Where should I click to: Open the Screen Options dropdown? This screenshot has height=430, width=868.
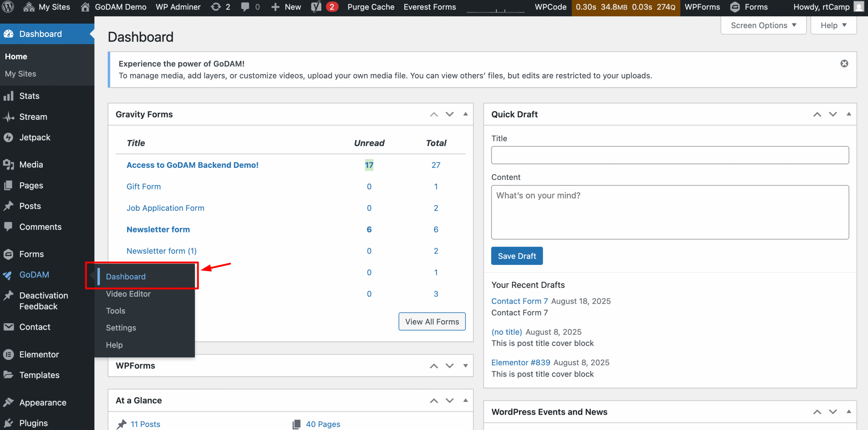coord(763,25)
